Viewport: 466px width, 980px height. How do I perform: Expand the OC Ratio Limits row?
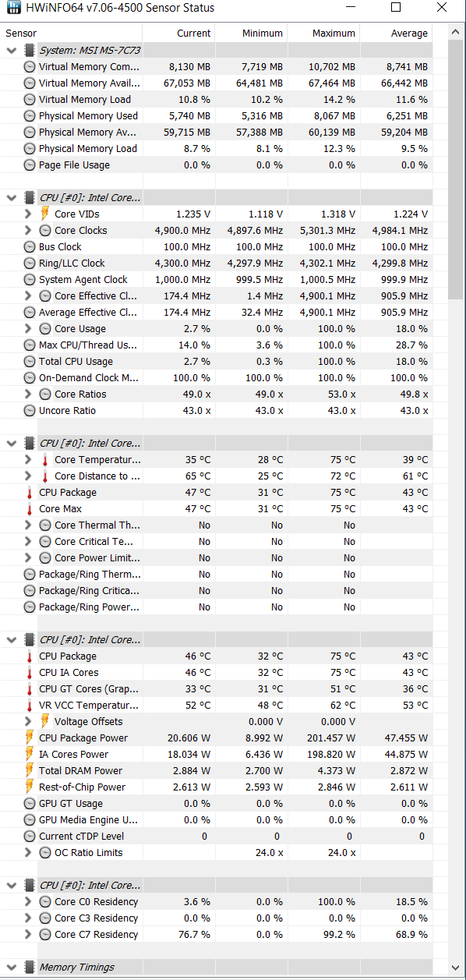pos(28,852)
